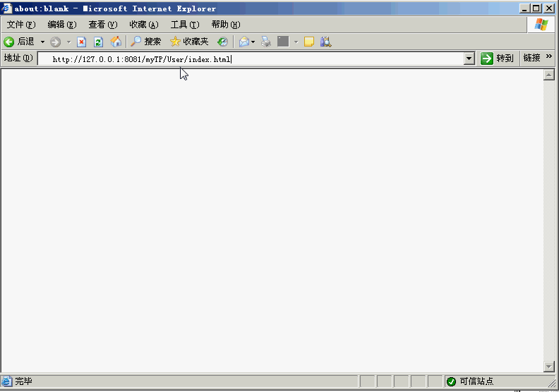559x392 pixels.
Task: Click into the address bar URL field
Action: click(251, 59)
